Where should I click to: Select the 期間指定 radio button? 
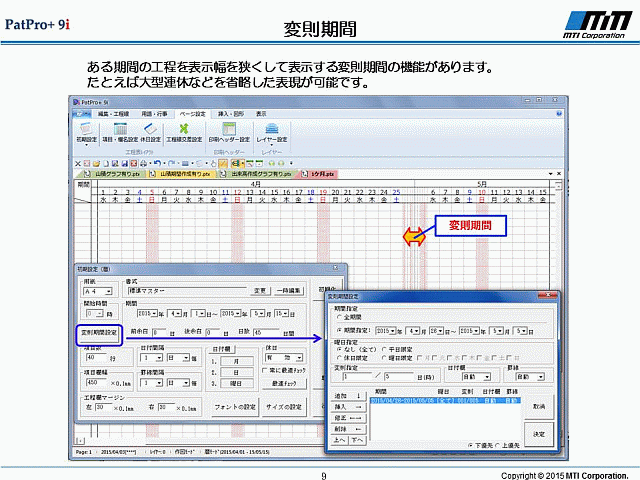(x=339, y=330)
